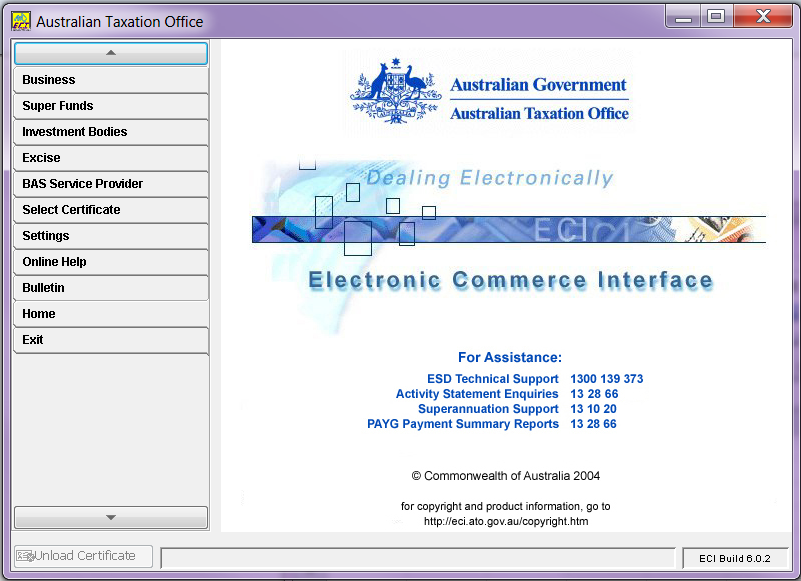
Task: Click the sidebar scroll-up arrow button
Action: [x=111, y=53]
